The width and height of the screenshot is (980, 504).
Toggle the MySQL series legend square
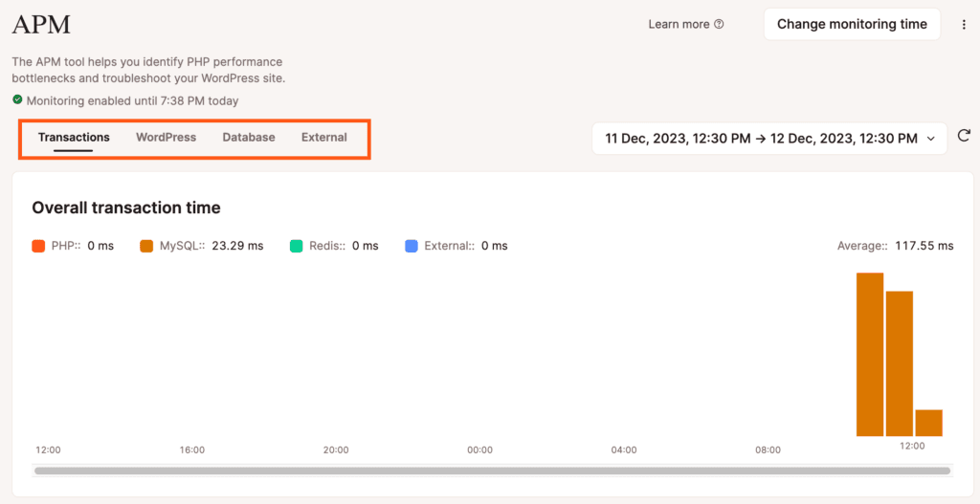tap(146, 246)
